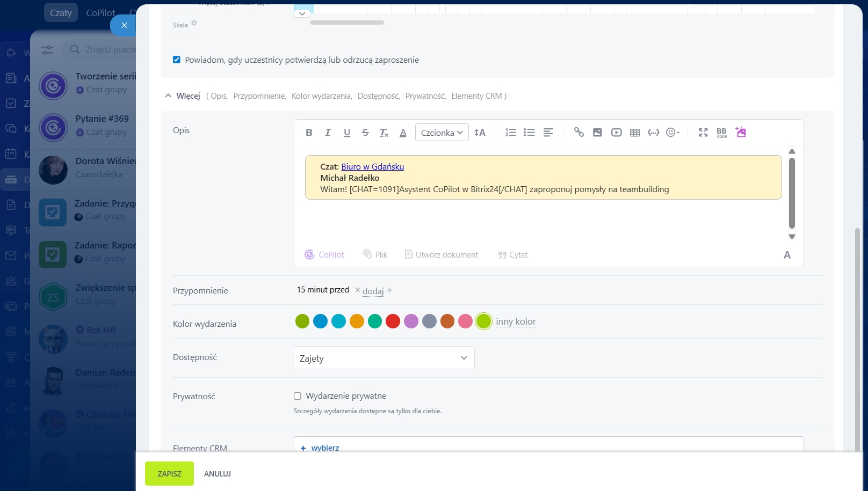Switch to the Czaty tab

click(x=61, y=13)
